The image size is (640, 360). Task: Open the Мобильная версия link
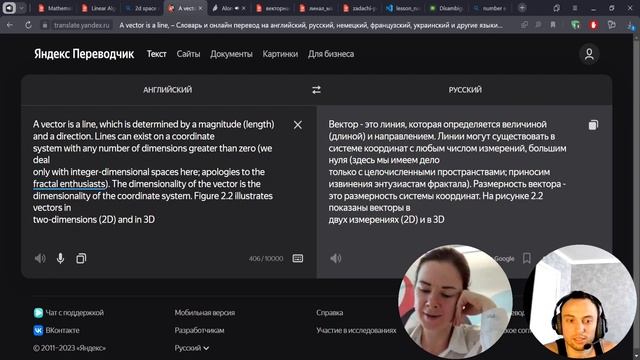point(204,313)
